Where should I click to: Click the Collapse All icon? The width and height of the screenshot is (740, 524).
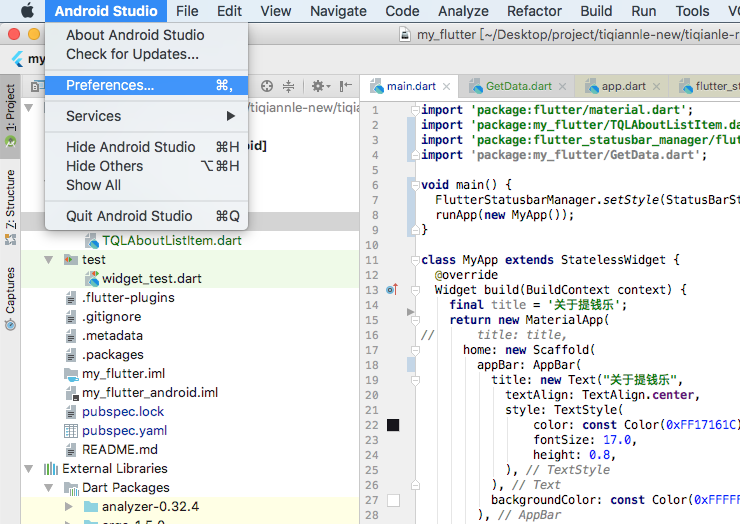tap(288, 86)
